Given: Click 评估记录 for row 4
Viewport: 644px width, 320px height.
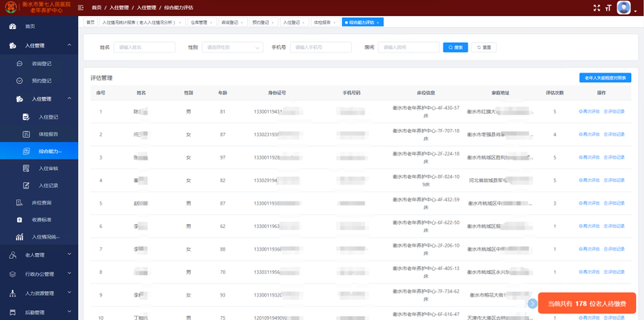Looking at the screenshot, I should point(614,181).
